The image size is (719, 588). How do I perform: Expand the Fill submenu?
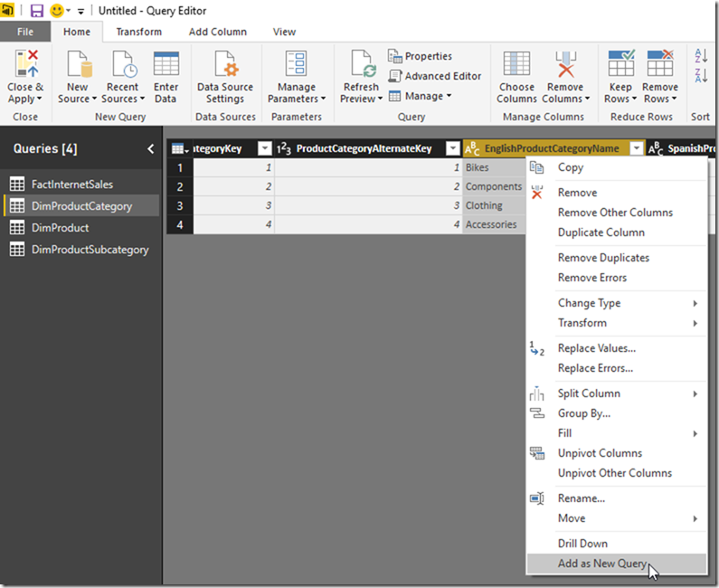coord(695,433)
